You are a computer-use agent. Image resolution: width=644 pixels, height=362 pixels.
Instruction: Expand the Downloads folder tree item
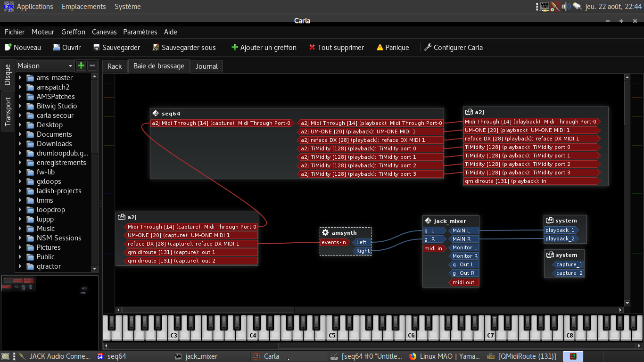point(20,144)
